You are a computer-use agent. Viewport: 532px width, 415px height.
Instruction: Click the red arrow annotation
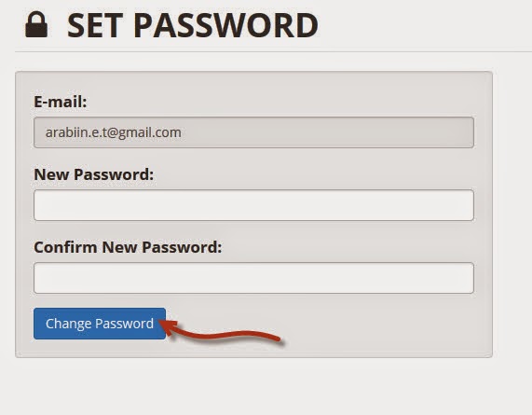point(220,330)
